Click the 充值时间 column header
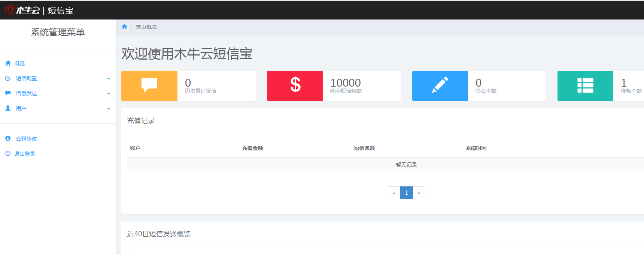Viewport: 644px width, 255px height. tap(476, 148)
